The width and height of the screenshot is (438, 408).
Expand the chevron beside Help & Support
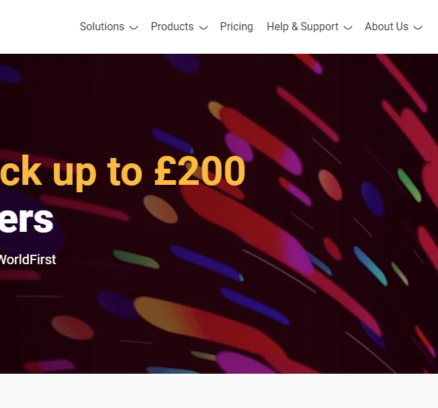click(348, 27)
